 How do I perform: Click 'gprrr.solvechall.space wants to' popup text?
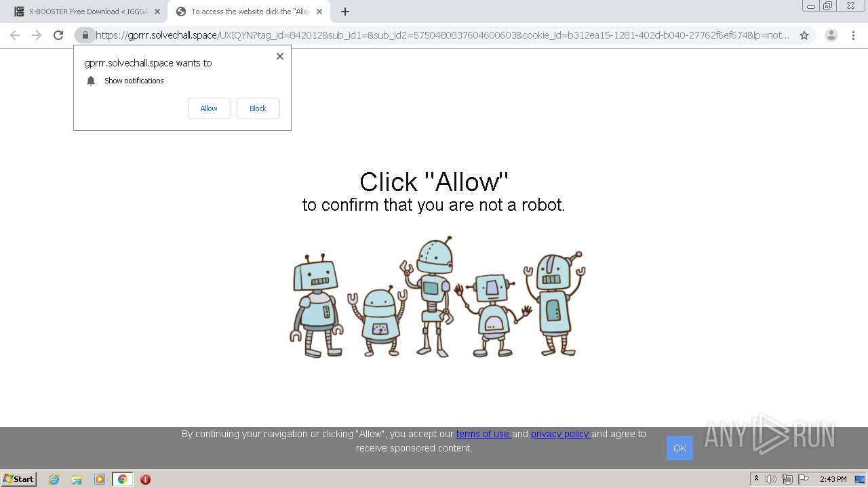tap(148, 63)
